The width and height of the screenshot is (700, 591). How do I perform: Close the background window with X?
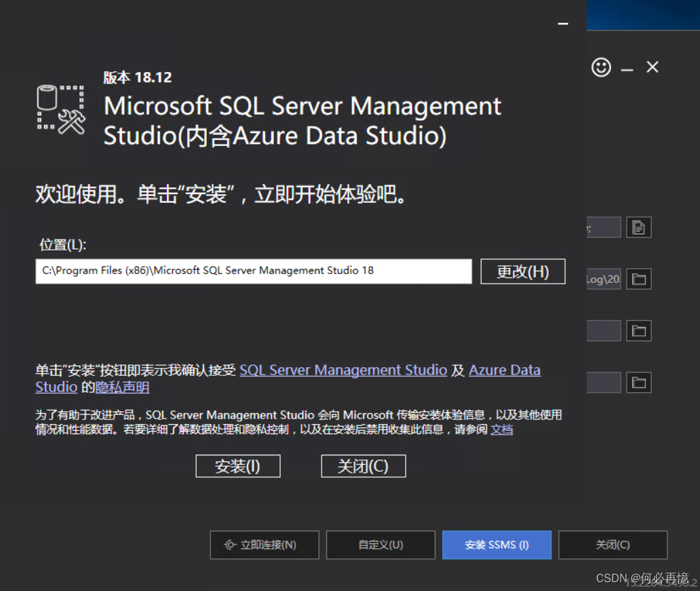(653, 67)
